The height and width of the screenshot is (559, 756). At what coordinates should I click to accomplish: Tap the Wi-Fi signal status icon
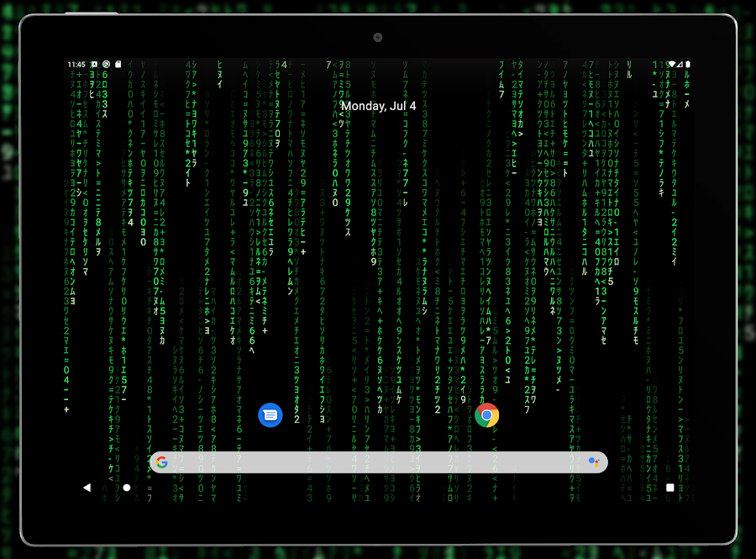click(x=671, y=64)
